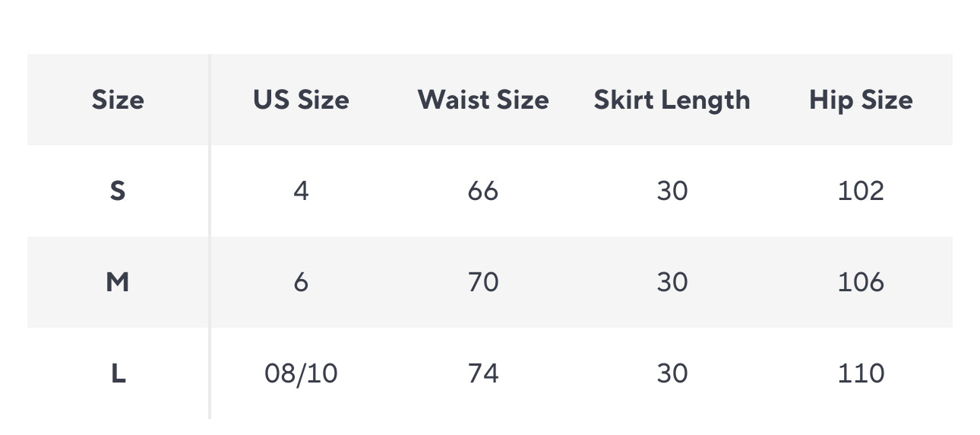Click the US Size column header
Screen dimensions: 980x435
(x=301, y=100)
